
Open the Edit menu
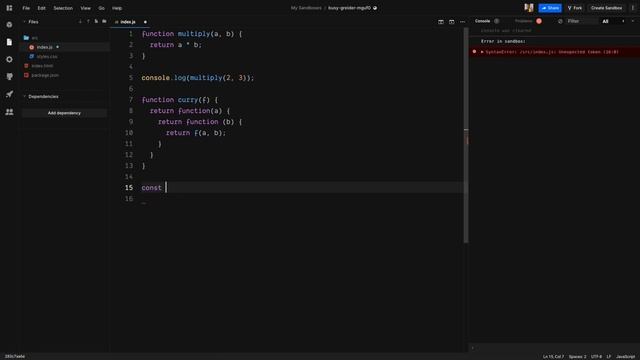(42, 8)
